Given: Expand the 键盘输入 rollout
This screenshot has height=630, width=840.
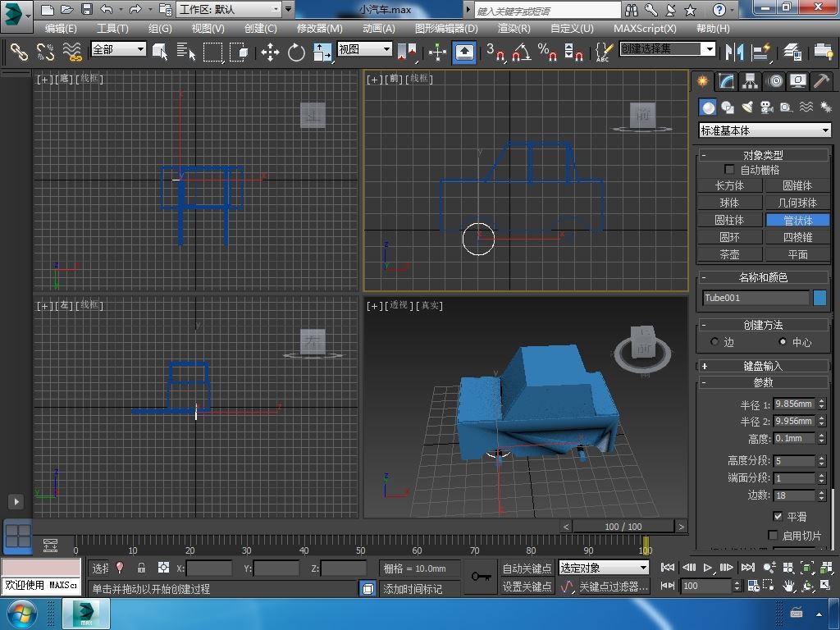Looking at the screenshot, I should tap(763, 366).
